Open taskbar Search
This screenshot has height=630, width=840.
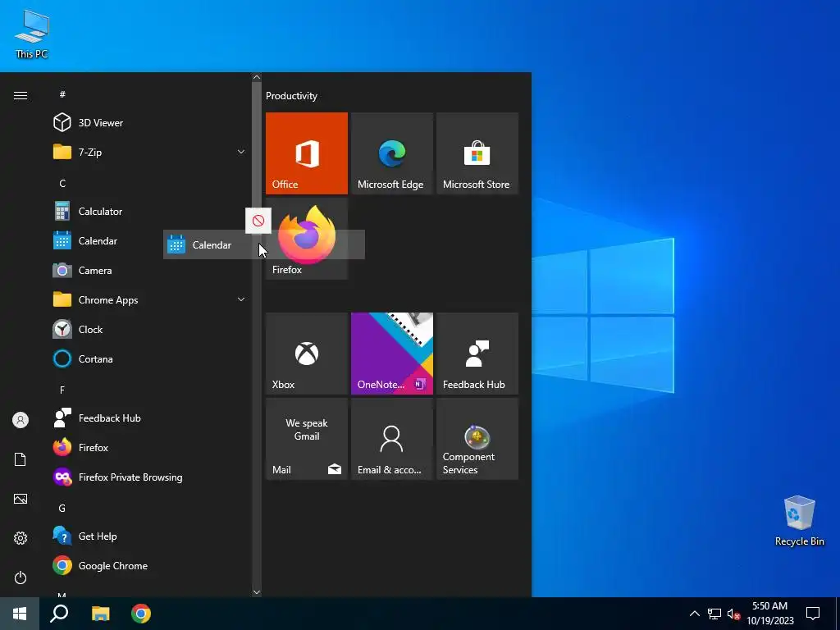[x=59, y=614]
